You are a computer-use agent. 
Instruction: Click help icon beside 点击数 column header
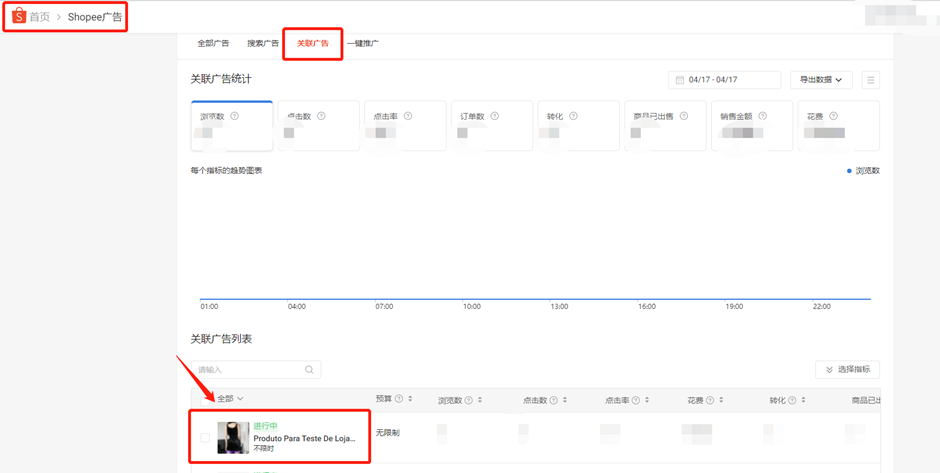[554, 400]
